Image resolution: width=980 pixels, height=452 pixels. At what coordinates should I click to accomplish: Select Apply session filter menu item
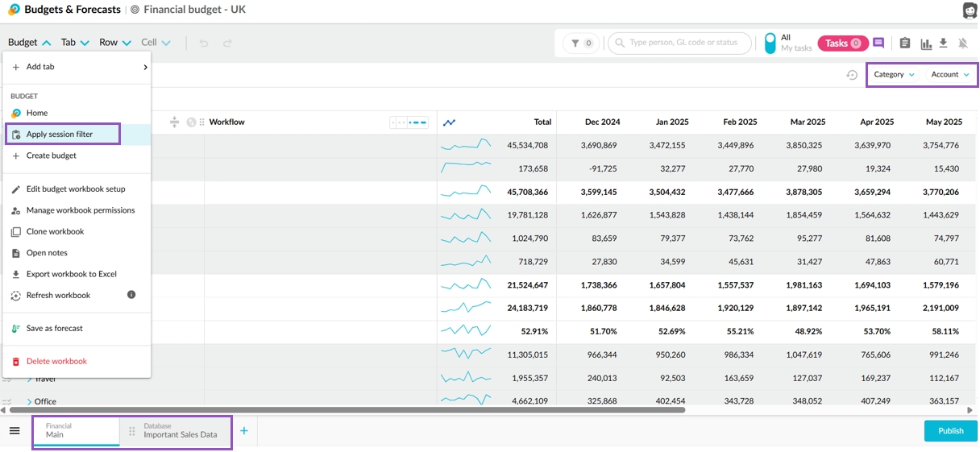click(x=60, y=135)
